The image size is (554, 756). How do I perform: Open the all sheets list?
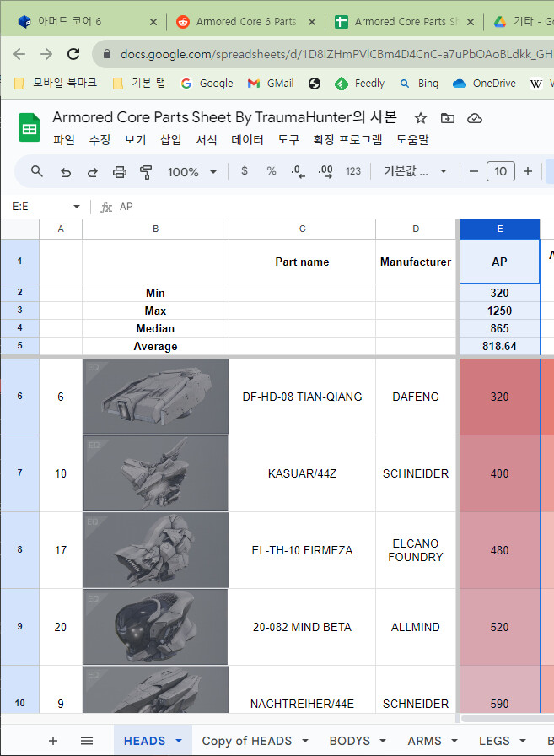tap(87, 741)
